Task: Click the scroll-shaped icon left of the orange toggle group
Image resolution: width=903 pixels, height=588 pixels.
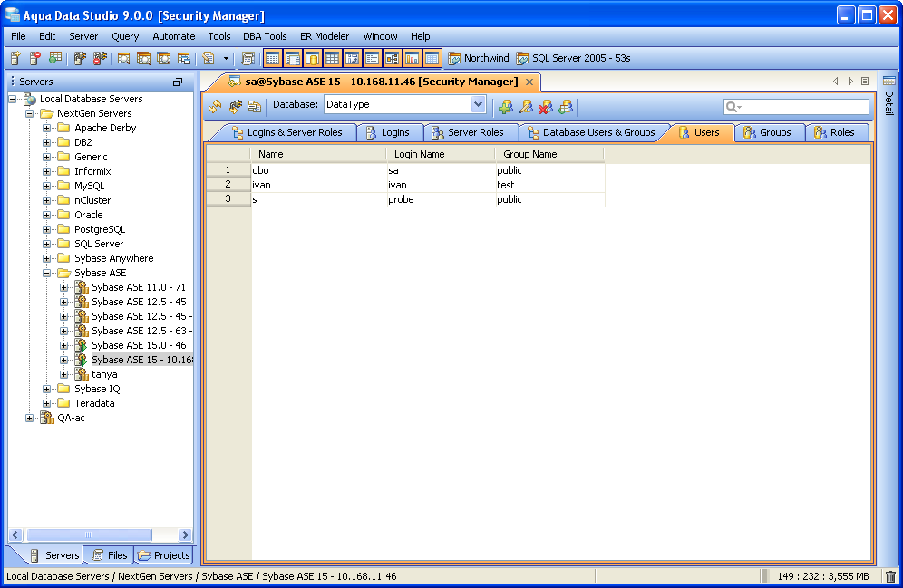Action: click(x=248, y=58)
